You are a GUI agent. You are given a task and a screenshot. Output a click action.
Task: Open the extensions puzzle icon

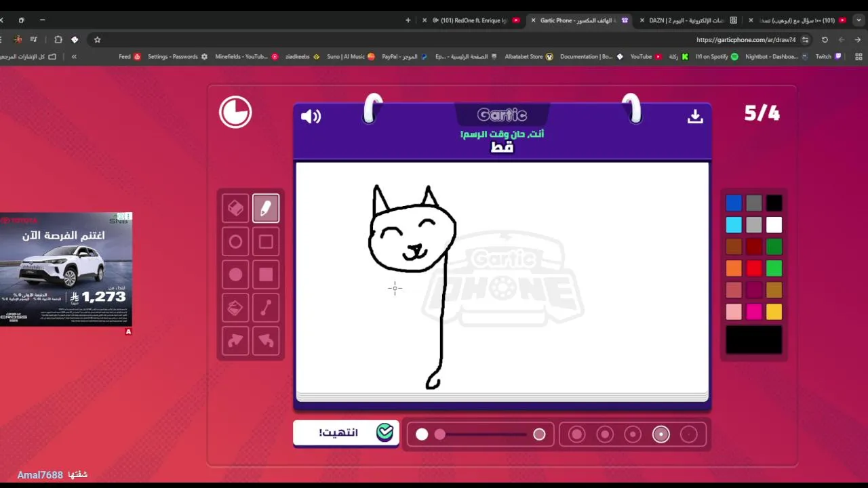coord(58,39)
